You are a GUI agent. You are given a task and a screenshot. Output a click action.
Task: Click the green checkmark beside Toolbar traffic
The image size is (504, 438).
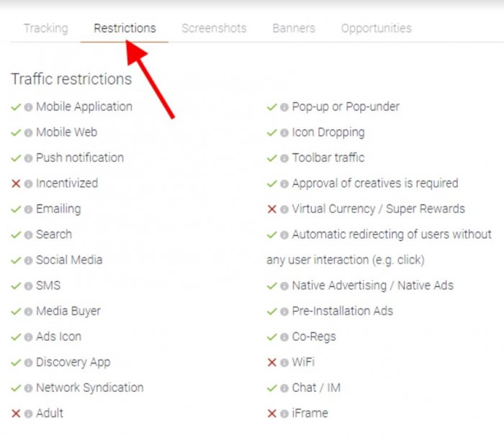tap(272, 158)
